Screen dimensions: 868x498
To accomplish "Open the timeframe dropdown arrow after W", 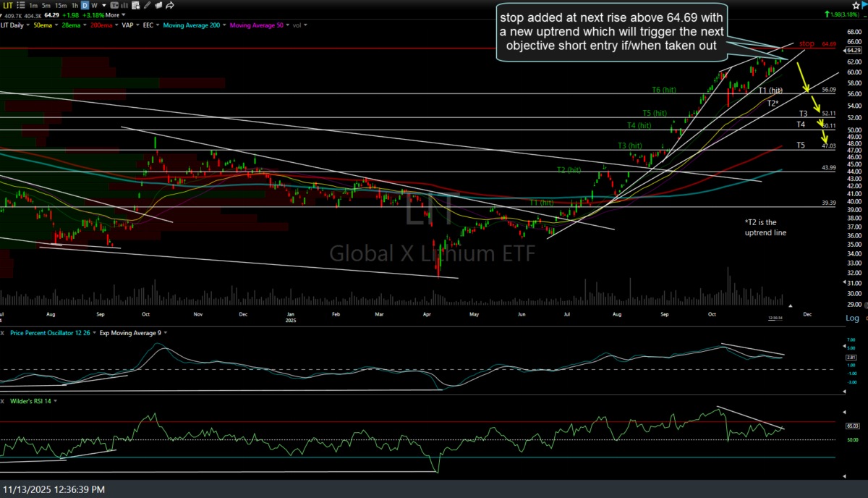I will click(x=104, y=6).
